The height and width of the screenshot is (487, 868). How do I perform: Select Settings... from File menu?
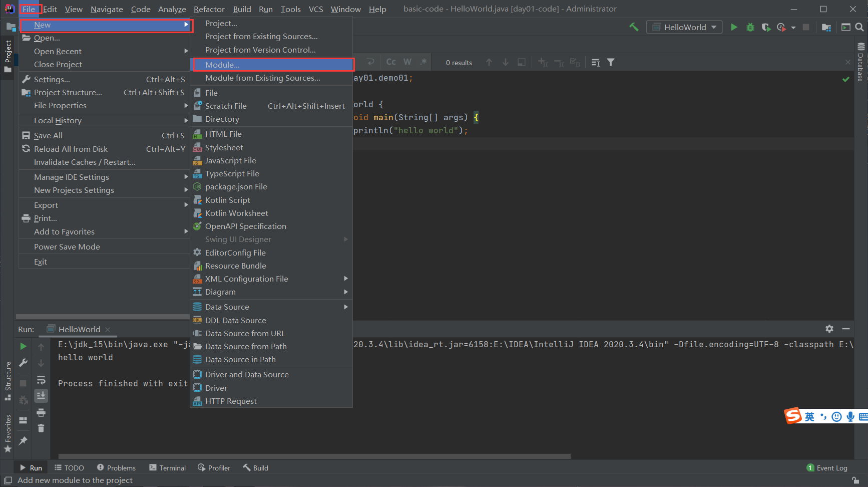[104, 79]
